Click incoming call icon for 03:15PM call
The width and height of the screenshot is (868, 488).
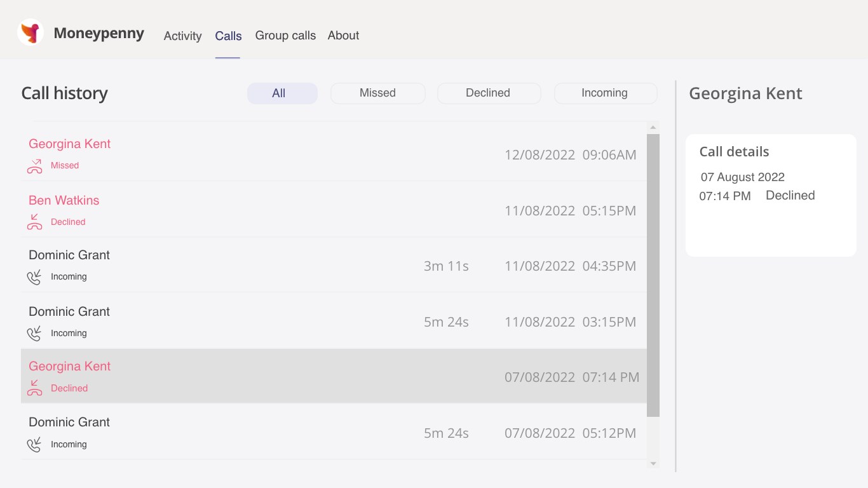[34, 334]
